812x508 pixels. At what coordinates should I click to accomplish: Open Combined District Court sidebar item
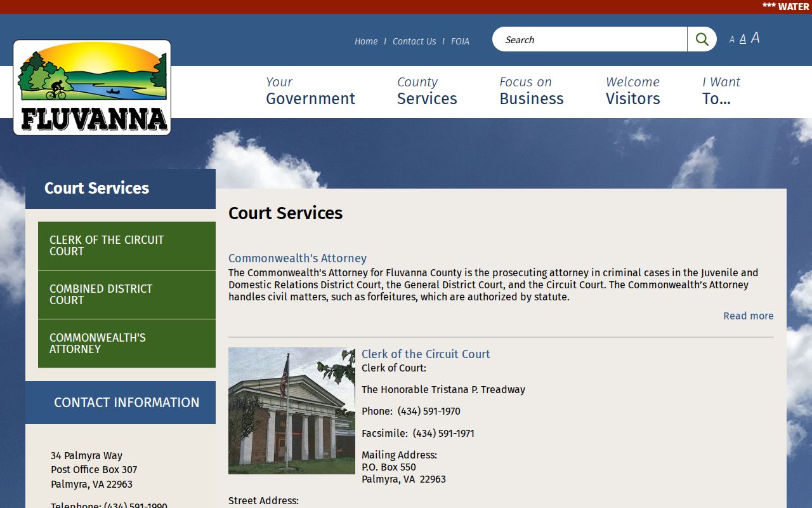(127, 295)
